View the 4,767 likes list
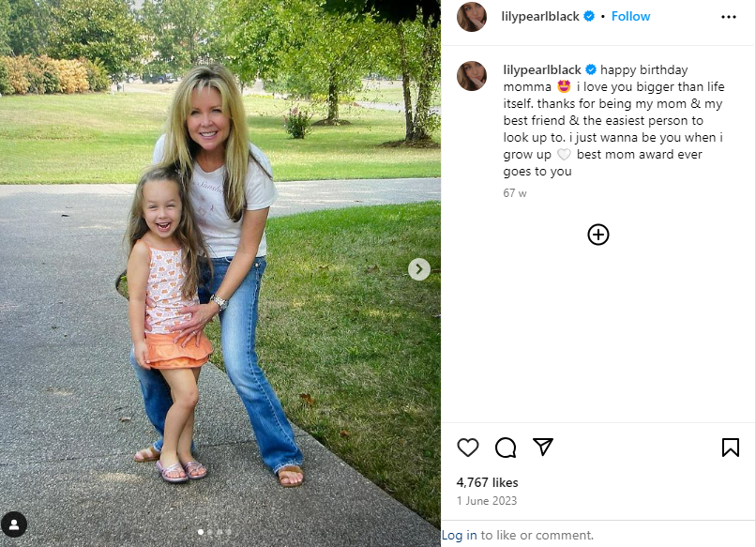756x547 pixels. 487,482
